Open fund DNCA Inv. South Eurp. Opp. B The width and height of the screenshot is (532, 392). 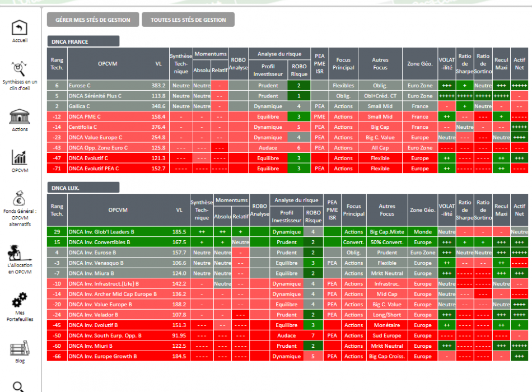tap(105, 335)
